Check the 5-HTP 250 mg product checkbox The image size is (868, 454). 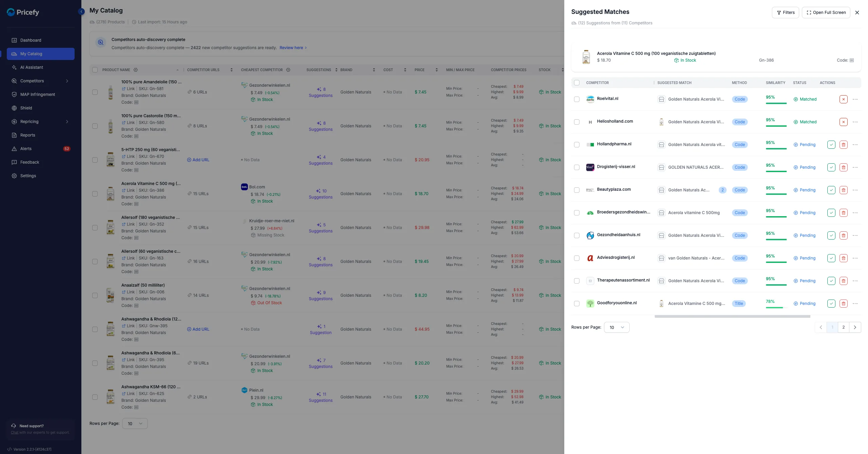(x=95, y=160)
